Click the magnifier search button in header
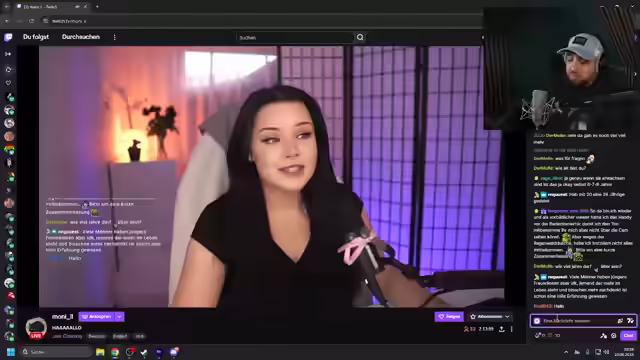 360,38
